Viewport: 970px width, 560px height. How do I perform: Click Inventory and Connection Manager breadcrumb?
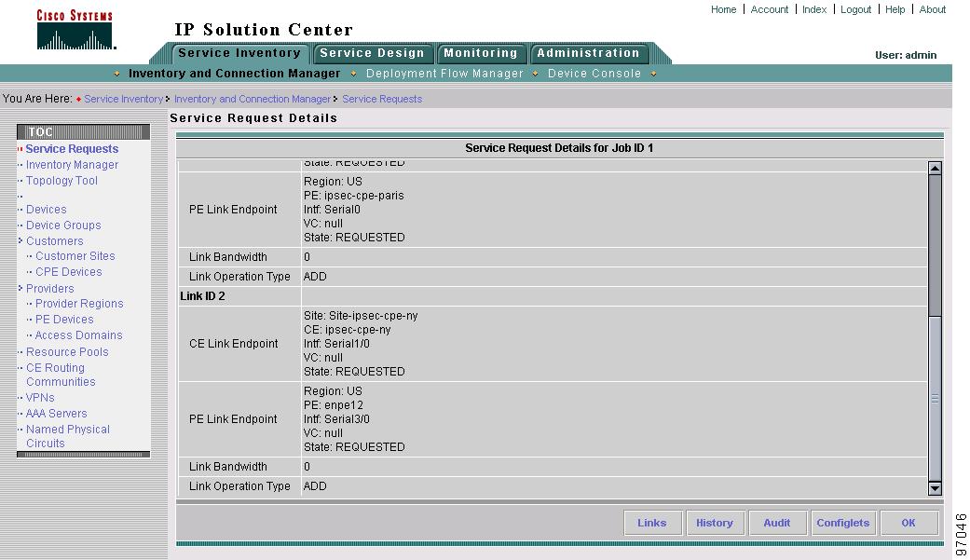coord(253,99)
